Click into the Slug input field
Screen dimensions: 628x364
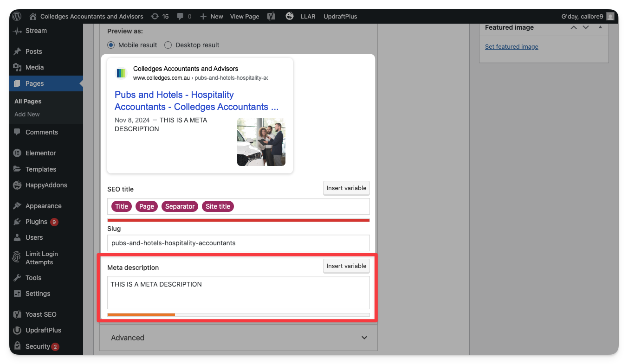pos(238,243)
